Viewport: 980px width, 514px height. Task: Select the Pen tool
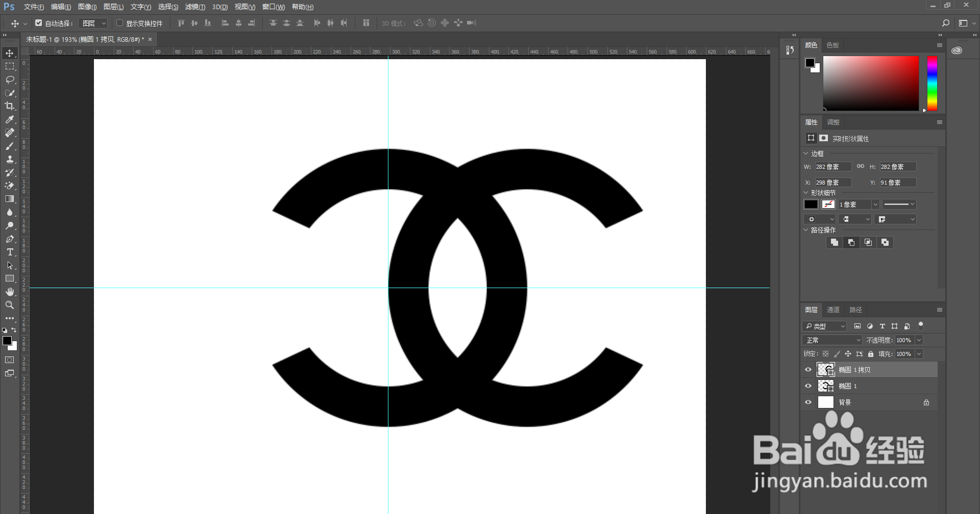[10, 239]
